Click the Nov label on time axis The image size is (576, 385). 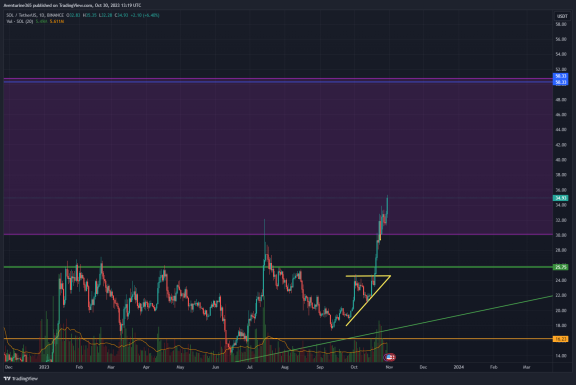tap(389, 367)
